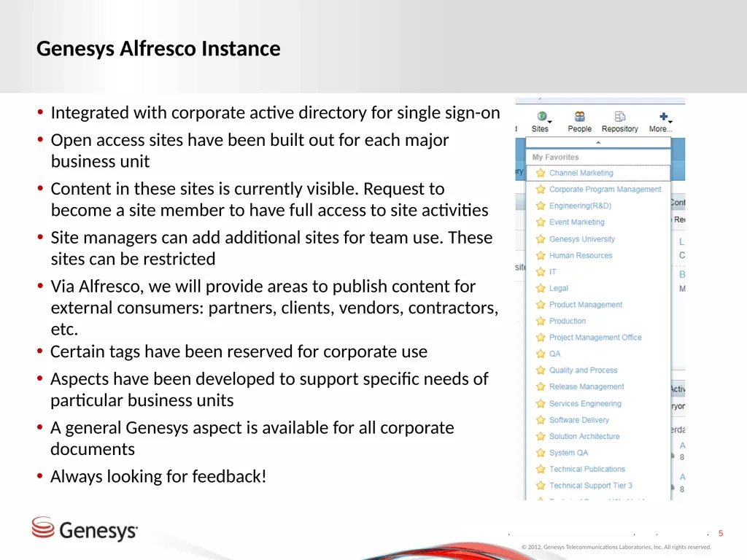The image size is (747, 560).
Task: Click star icon beside Solution Architecture
Action: [x=541, y=436]
